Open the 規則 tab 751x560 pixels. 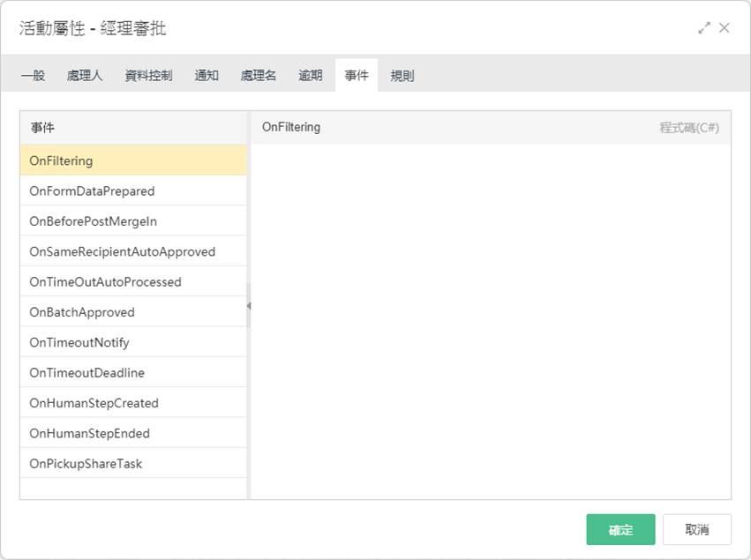click(402, 76)
